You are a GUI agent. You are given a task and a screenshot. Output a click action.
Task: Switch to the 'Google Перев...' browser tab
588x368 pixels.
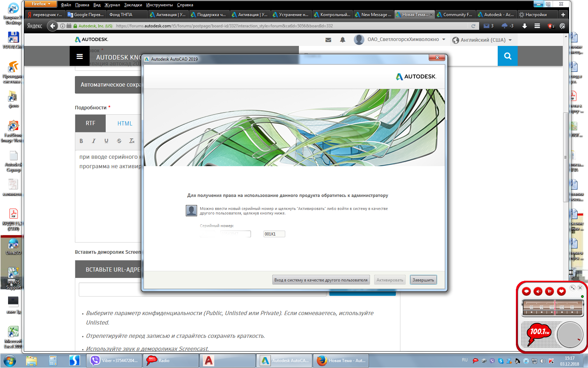pyautogui.click(x=86, y=15)
